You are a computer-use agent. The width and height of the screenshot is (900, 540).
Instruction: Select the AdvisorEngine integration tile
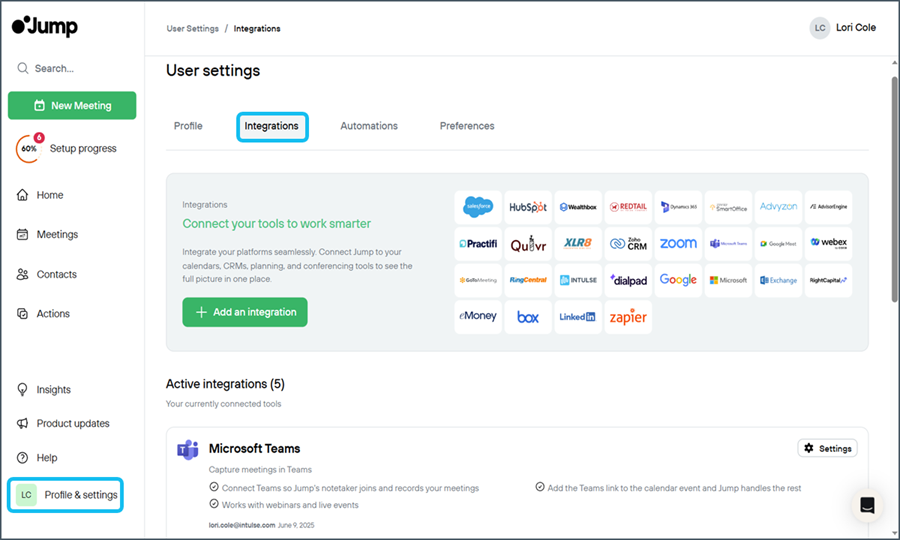tap(828, 207)
